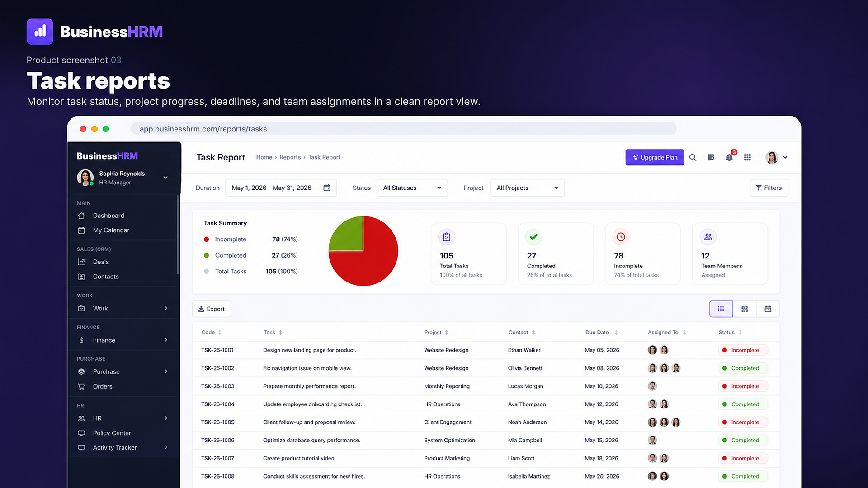This screenshot has width=868, height=488.
Task: Expand the Sophia Reynolds profile menu
Action: point(165,178)
